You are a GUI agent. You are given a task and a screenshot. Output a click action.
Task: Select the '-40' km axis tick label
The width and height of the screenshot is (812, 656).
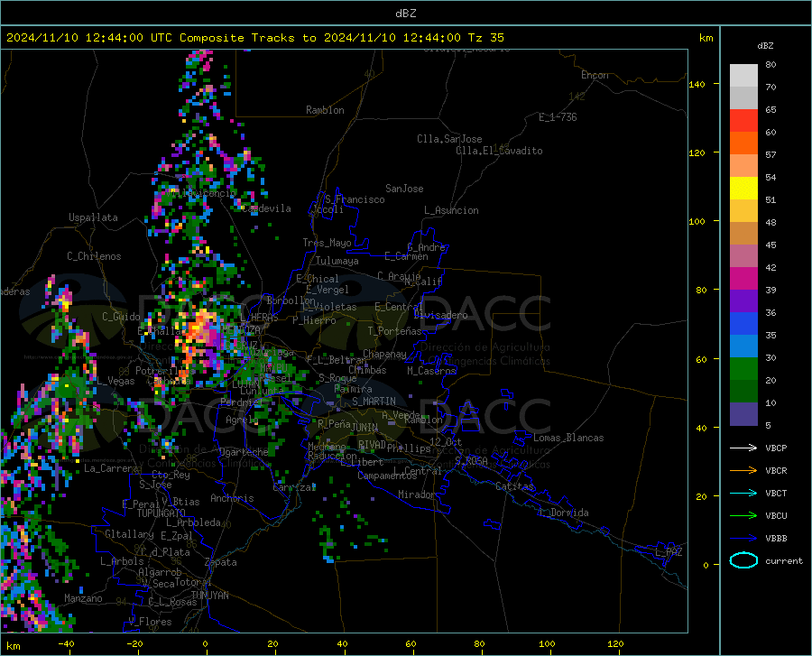(66, 644)
